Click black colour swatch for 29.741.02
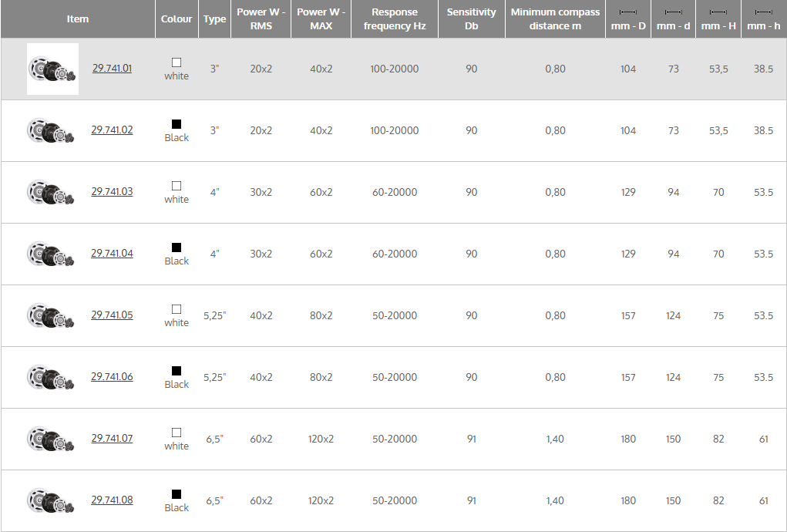The image size is (787, 532). 177,124
